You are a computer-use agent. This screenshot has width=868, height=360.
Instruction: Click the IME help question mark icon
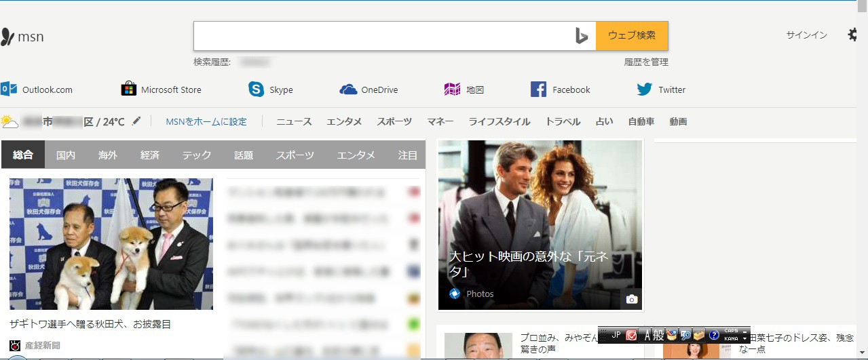coord(714,335)
